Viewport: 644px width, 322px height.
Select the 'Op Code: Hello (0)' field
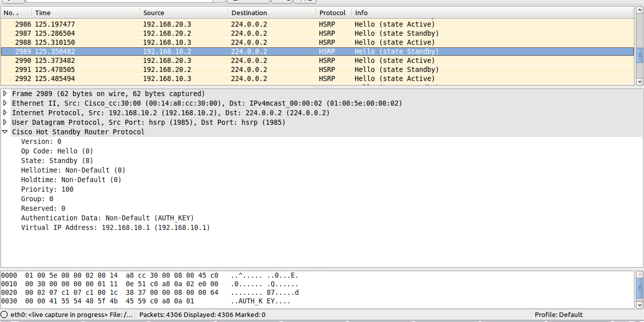[x=57, y=151]
